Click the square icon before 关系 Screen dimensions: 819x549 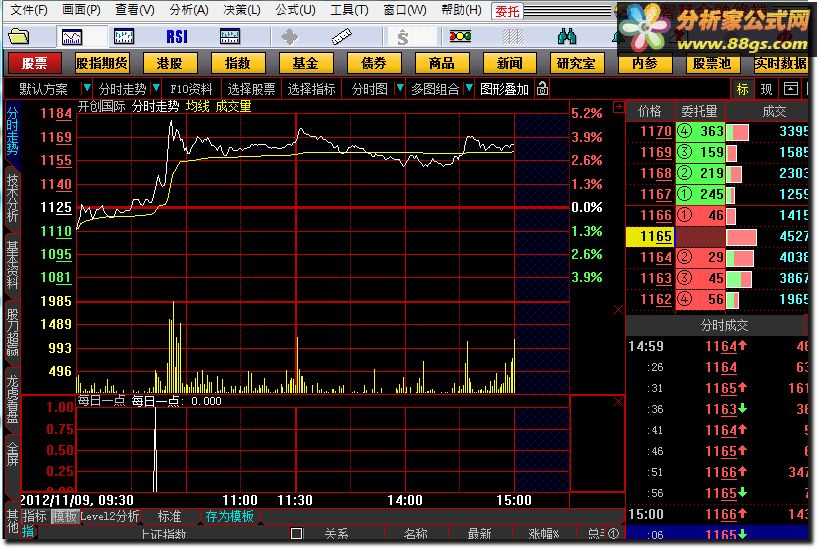(x=297, y=533)
